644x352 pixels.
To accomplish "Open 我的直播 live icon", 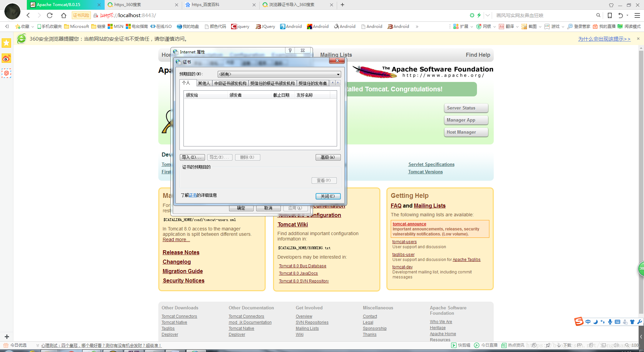I will coord(604,27).
